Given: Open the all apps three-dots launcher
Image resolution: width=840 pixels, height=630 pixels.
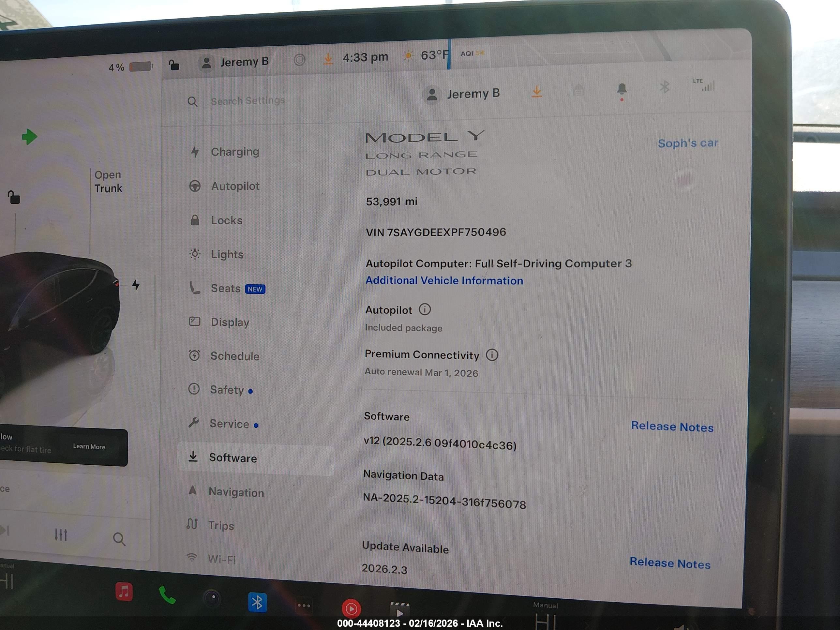Looking at the screenshot, I should 303,606.
